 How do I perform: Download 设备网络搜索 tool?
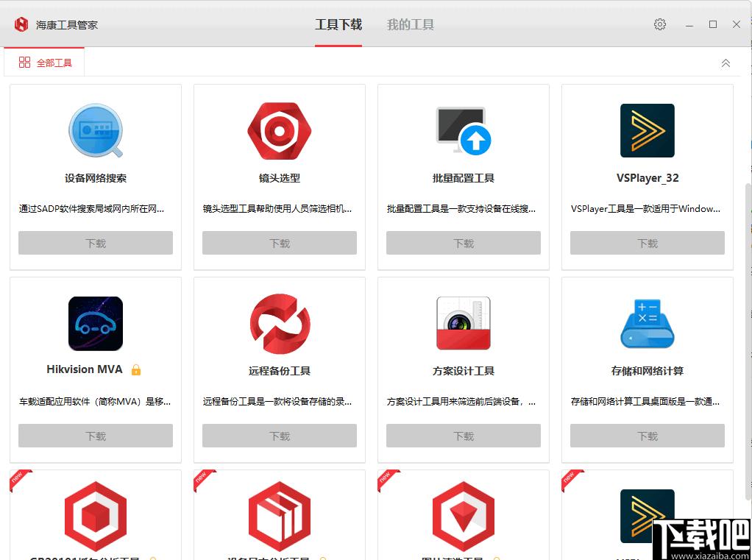point(96,243)
